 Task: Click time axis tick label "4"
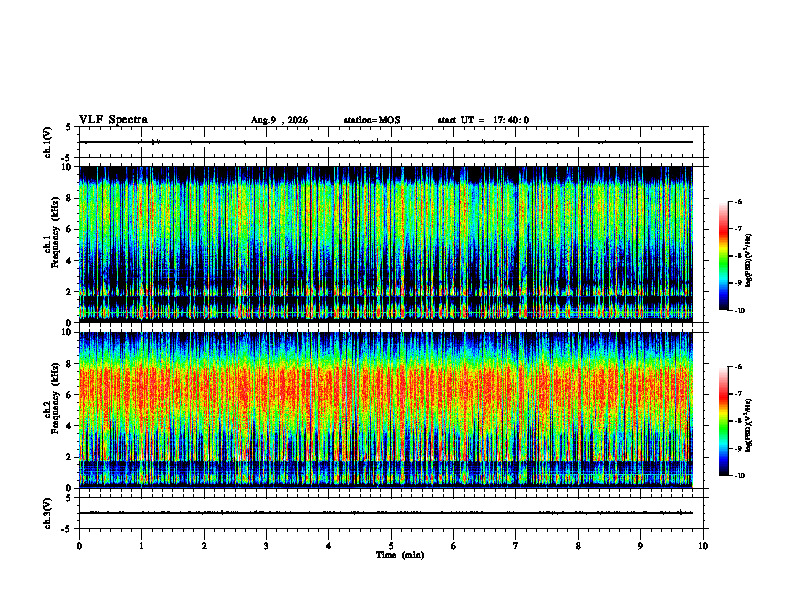click(x=329, y=546)
